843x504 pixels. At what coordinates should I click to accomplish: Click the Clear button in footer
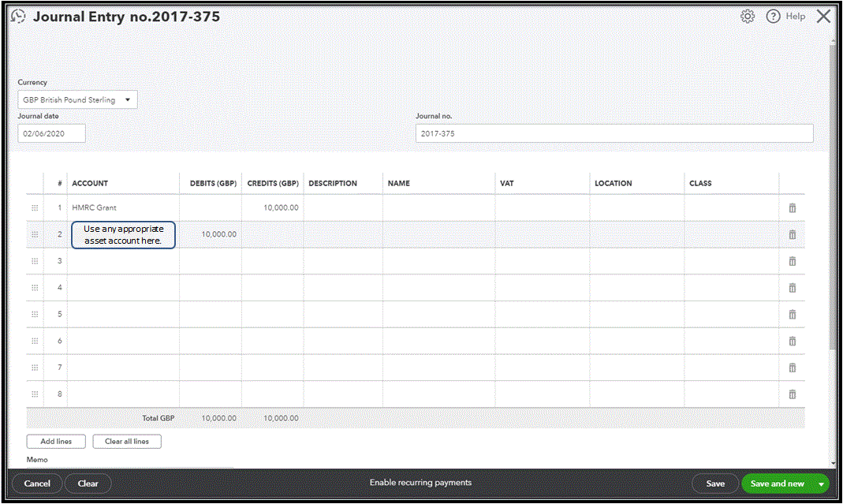point(88,483)
